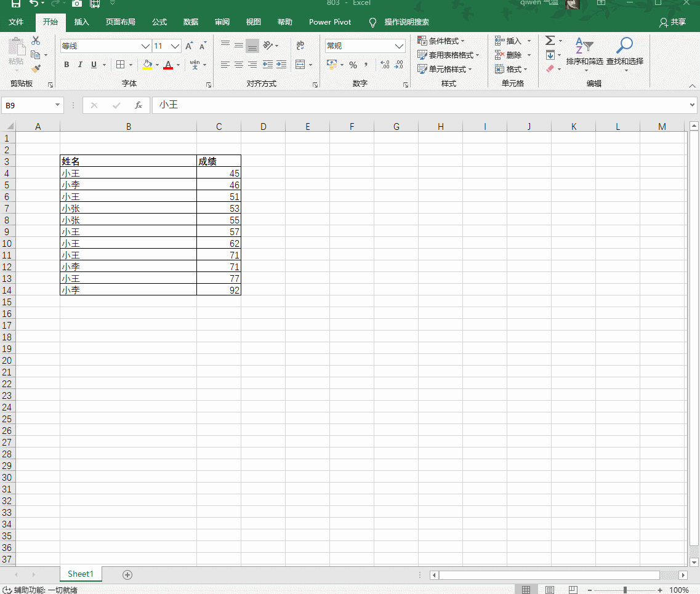Click the Format Painter brush icon
Screen dimensions: 700x594
click(36, 69)
